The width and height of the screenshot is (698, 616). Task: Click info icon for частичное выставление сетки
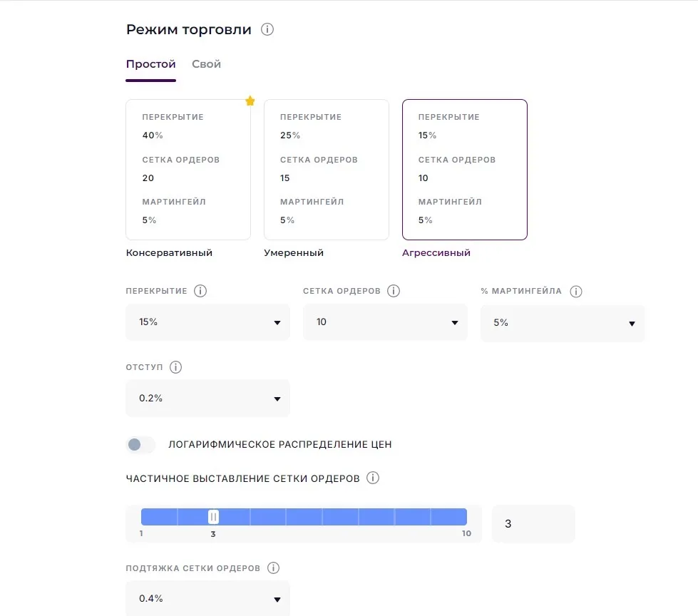point(373,478)
